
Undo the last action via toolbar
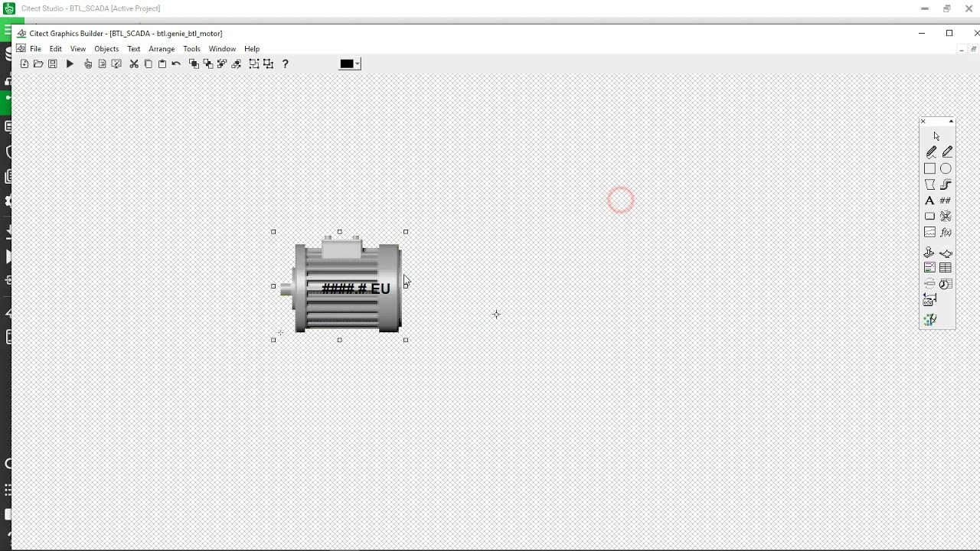click(x=176, y=64)
